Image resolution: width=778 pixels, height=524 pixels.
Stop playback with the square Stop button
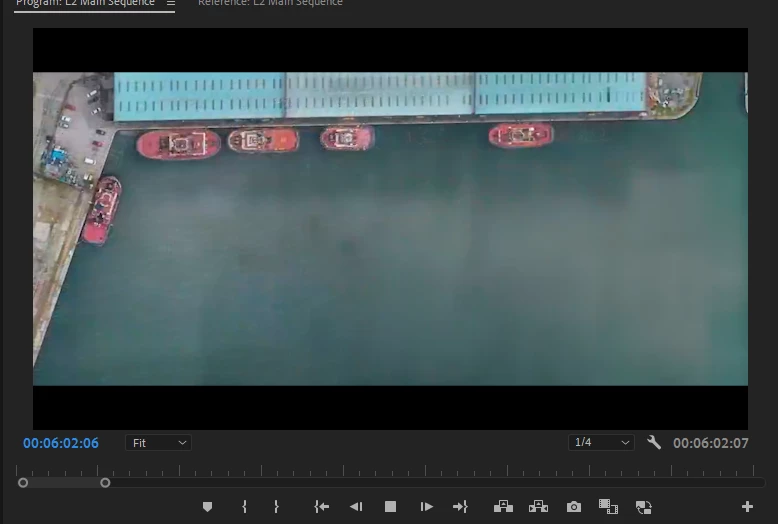[390, 507]
